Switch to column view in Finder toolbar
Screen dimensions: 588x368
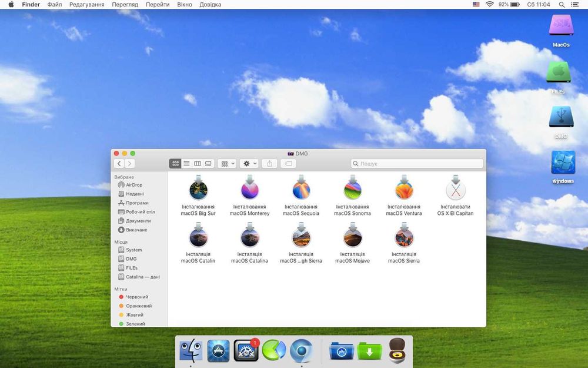[197, 163]
